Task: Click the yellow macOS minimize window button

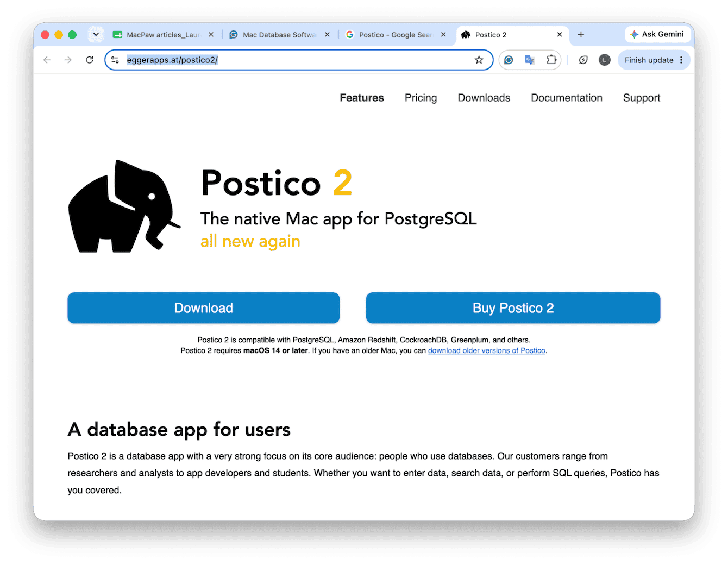Action: (x=59, y=34)
